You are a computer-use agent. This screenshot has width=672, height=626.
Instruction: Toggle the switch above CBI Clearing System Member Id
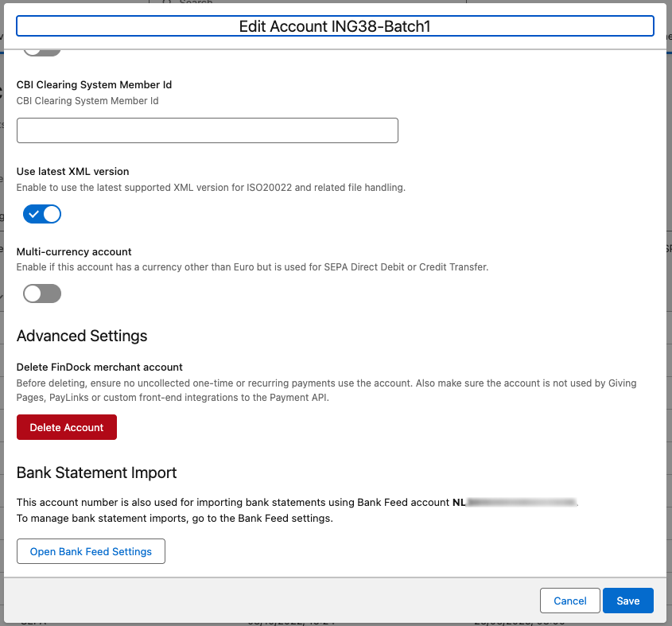click(x=41, y=48)
